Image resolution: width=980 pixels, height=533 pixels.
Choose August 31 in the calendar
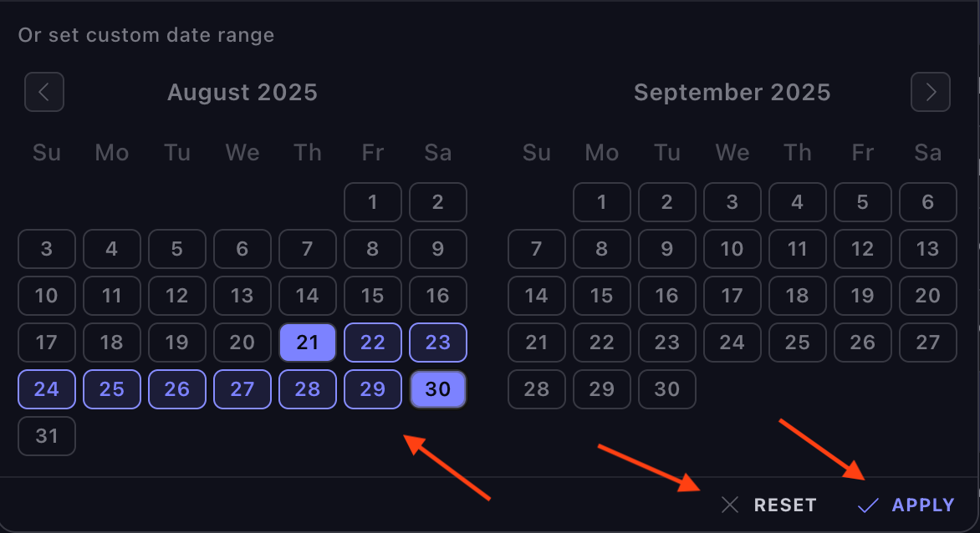pos(47,436)
